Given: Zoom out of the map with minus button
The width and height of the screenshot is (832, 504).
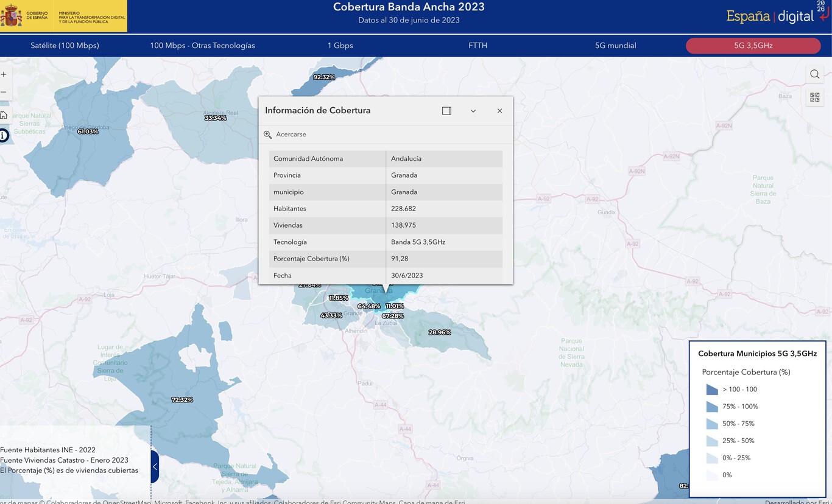Looking at the screenshot, I should pyautogui.click(x=4, y=93).
